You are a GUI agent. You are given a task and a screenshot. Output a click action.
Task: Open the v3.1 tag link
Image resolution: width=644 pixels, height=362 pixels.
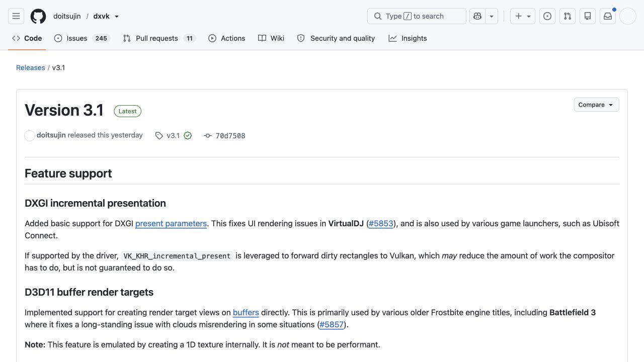(168, 136)
